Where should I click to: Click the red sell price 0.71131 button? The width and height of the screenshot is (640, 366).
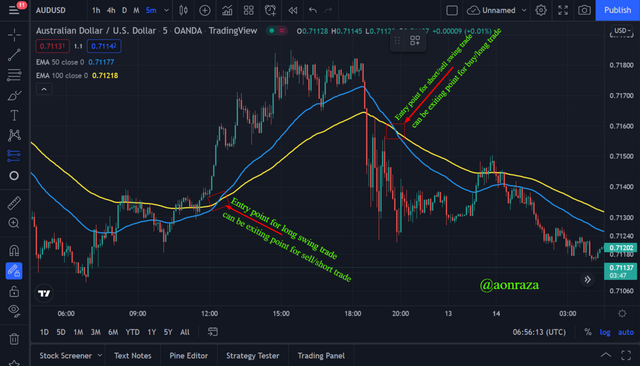coord(52,46)
